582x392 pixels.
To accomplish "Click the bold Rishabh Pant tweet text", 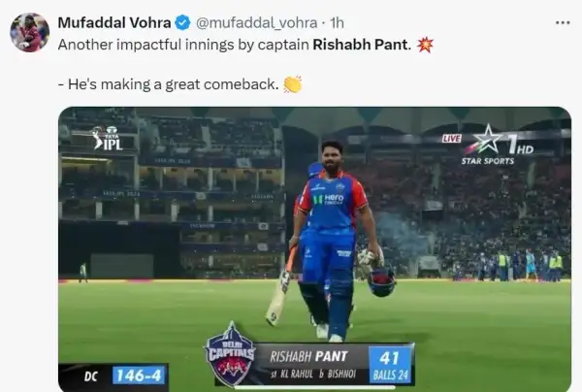I will (x=362, y=45).
